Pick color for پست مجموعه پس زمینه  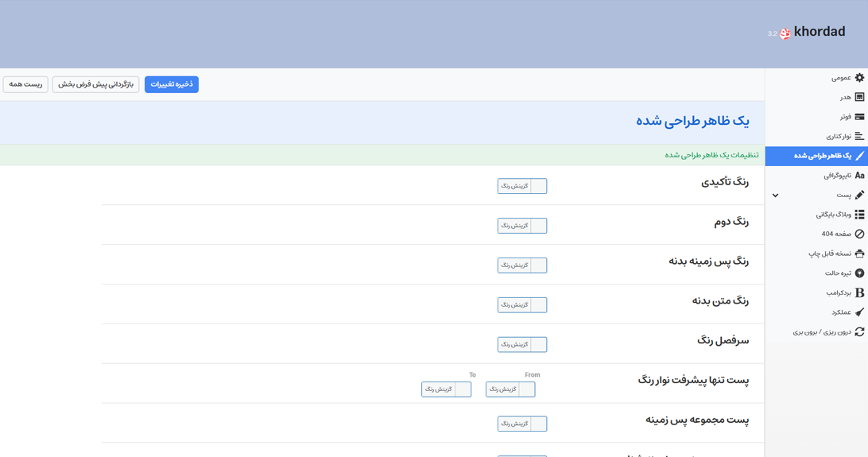tap(522, 424)
